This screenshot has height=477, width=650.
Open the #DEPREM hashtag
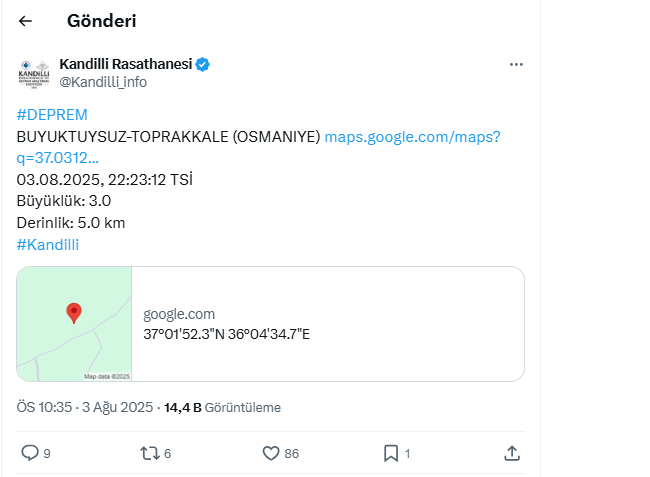point(52,115)
